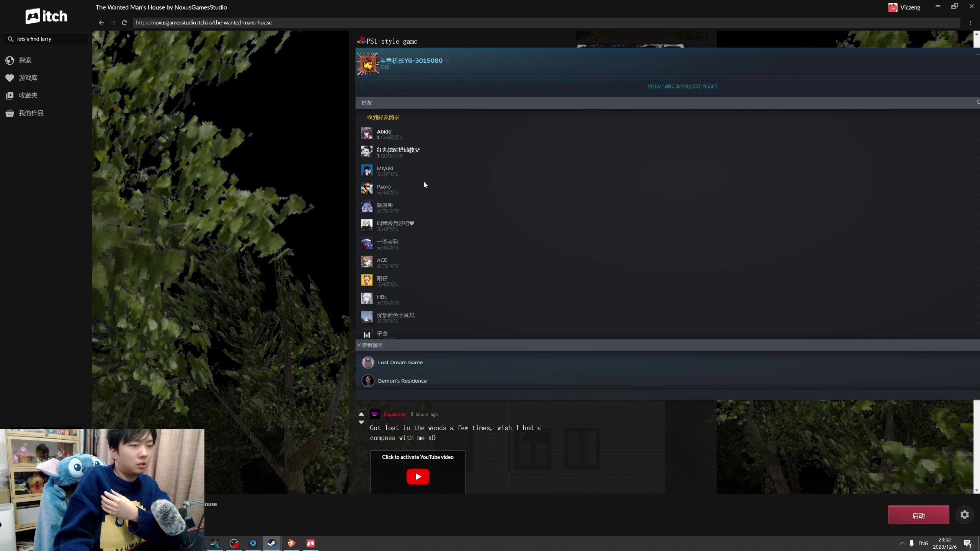Downvote Dopaminer's comment
980x551 pixels.
point(361,422)
